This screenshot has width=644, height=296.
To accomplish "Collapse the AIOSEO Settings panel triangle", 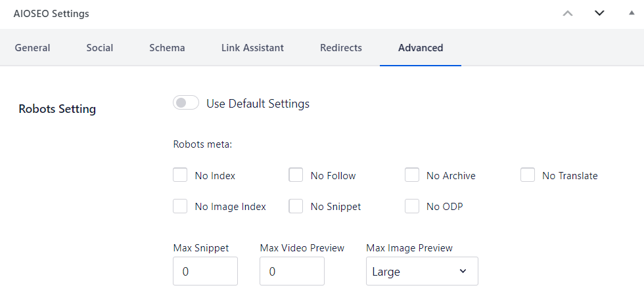I will pos(632,13).
